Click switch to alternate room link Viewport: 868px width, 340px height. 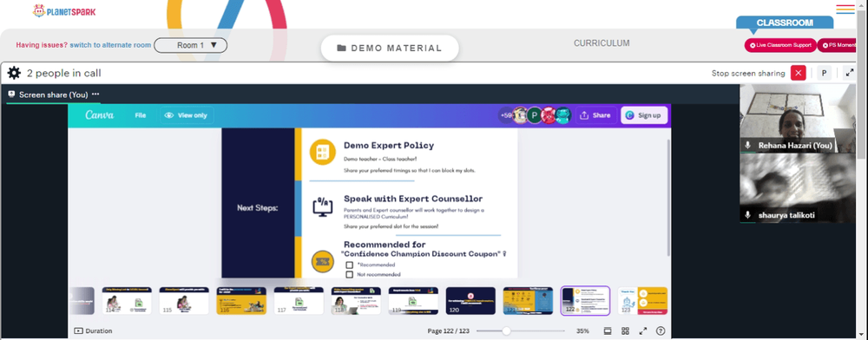coord(110,45)
